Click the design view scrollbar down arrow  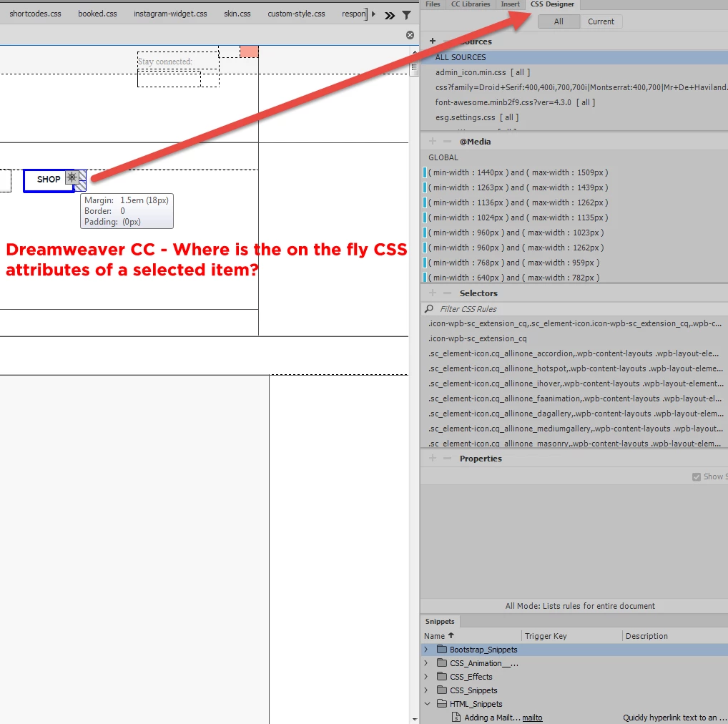point(415,720)
